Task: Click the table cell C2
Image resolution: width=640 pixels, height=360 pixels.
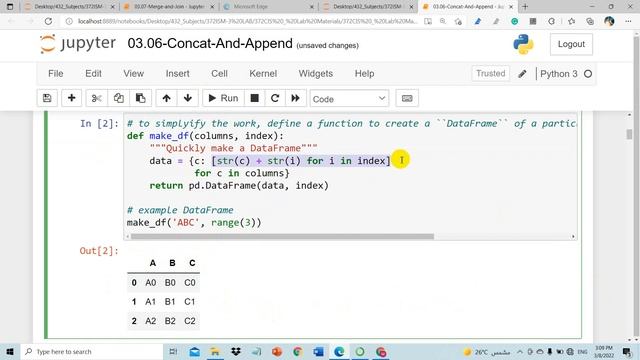Action: click(189, 321)
